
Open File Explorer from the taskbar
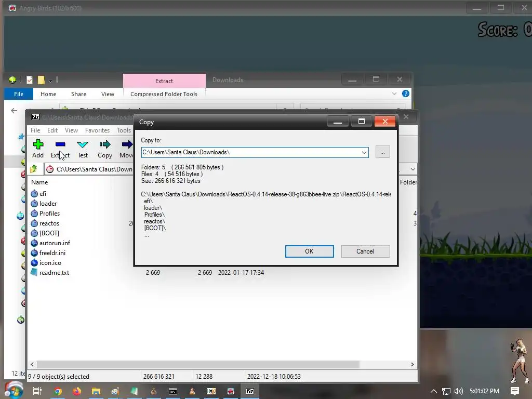pos(96,391)
